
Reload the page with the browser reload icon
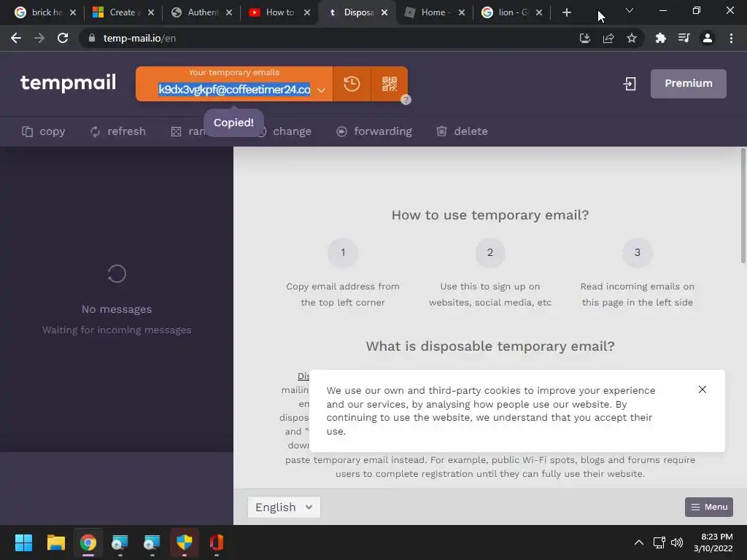[x=63, y=38]
